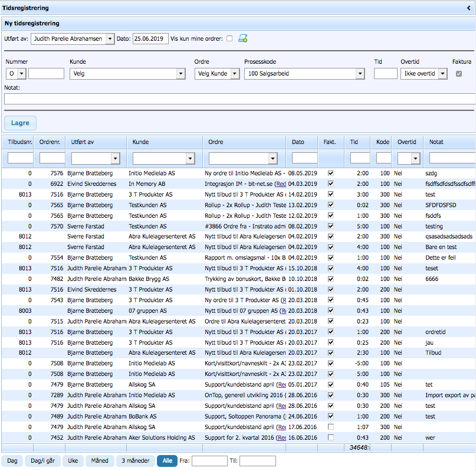This screenshot has width=476, height=471.
Task: Click the 'Dag' period filter button
Action: tap(12, 460)
